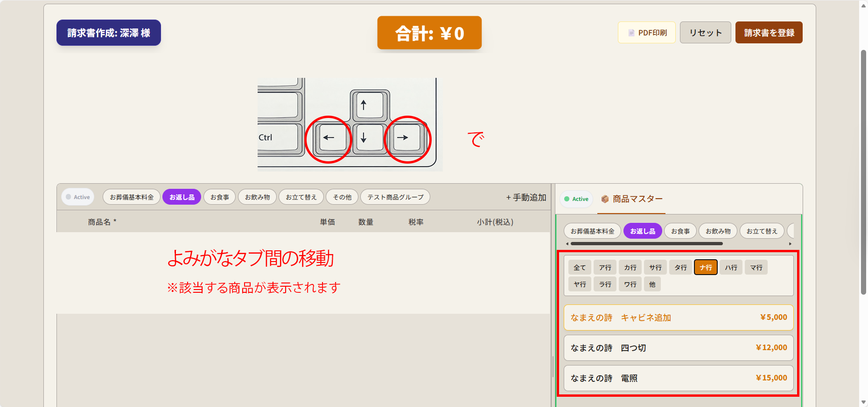Toggle the green Active indicator in product master
Screen dimensions: 868x407
576,199
